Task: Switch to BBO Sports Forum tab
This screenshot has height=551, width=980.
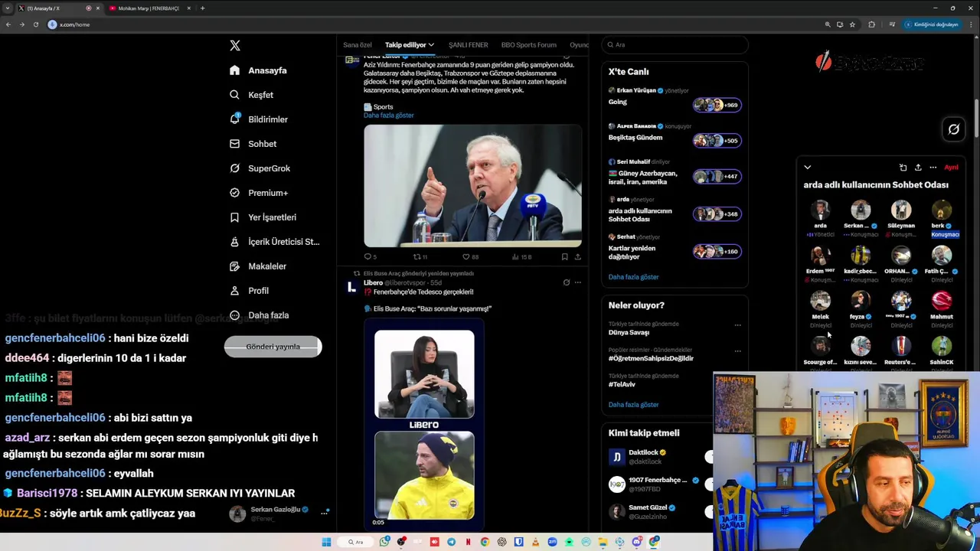Action: coord(529,45)
